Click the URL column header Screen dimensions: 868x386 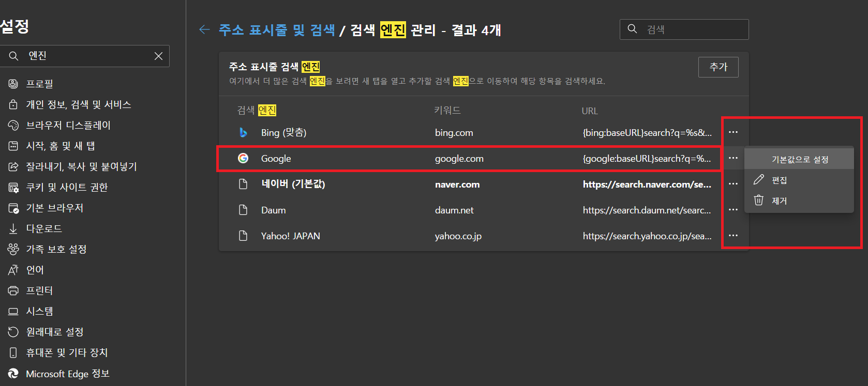point(590,111)
